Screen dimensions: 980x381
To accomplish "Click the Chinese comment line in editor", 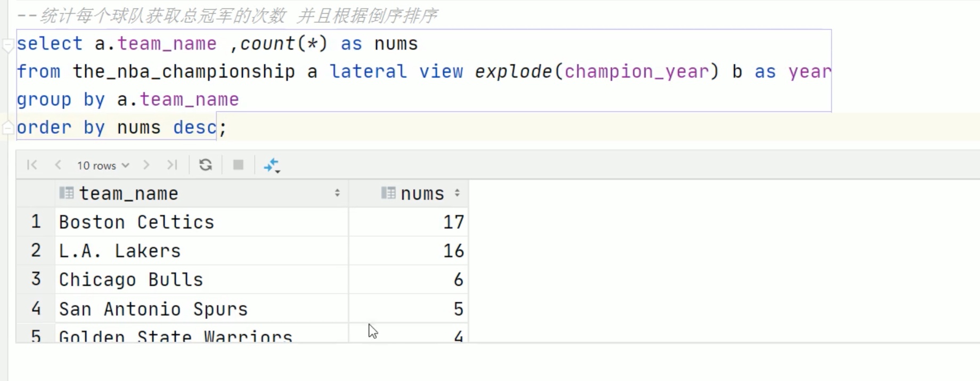I will [227, 16].
